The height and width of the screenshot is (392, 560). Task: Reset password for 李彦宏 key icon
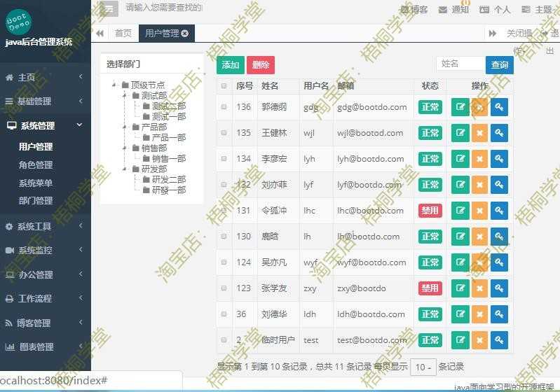pos(499,159)
